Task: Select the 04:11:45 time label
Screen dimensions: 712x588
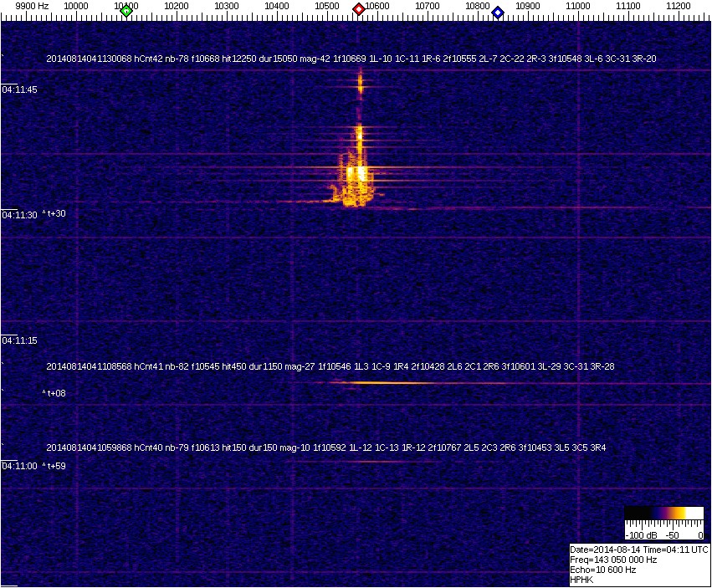Action: pos(20,89)
